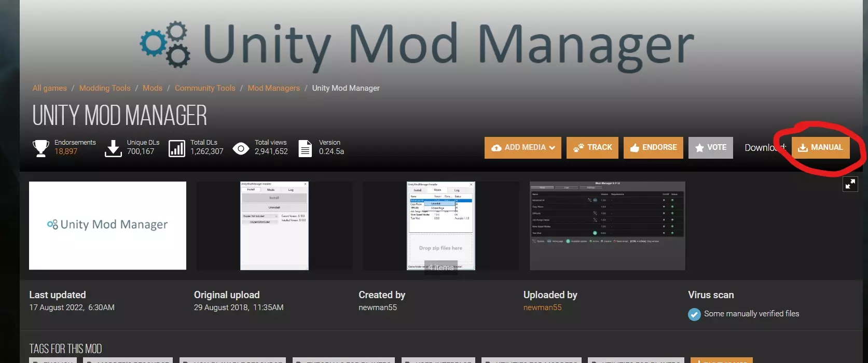Click the endorsements count 18,897
This screenshot has height=363, width=868.
coord(66,151)
